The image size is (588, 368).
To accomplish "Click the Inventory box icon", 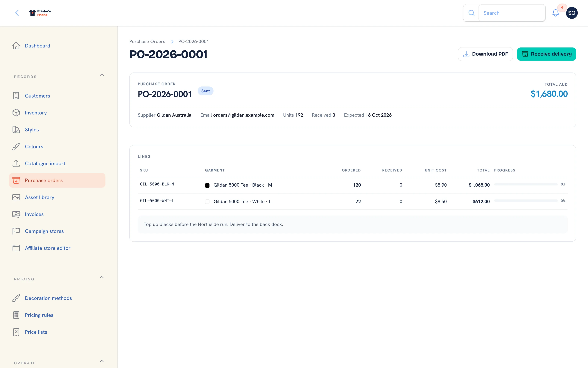I will click(16, 113).
